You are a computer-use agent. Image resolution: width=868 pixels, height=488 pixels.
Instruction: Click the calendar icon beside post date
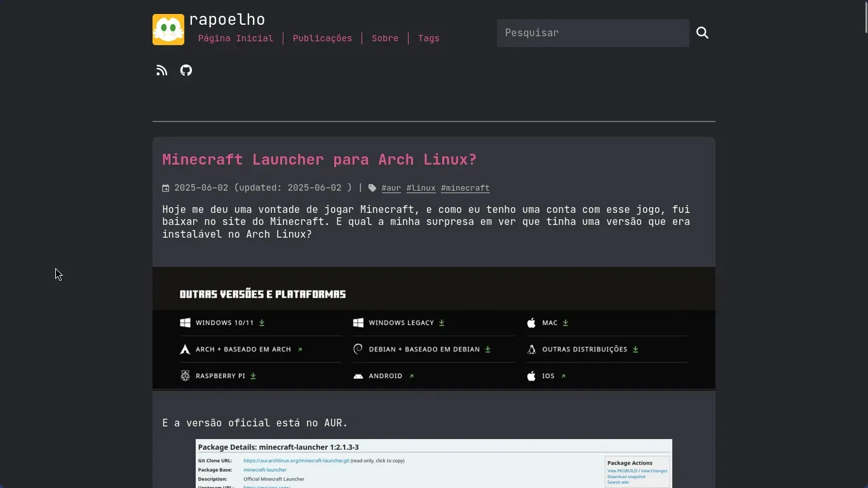point(166,188)
